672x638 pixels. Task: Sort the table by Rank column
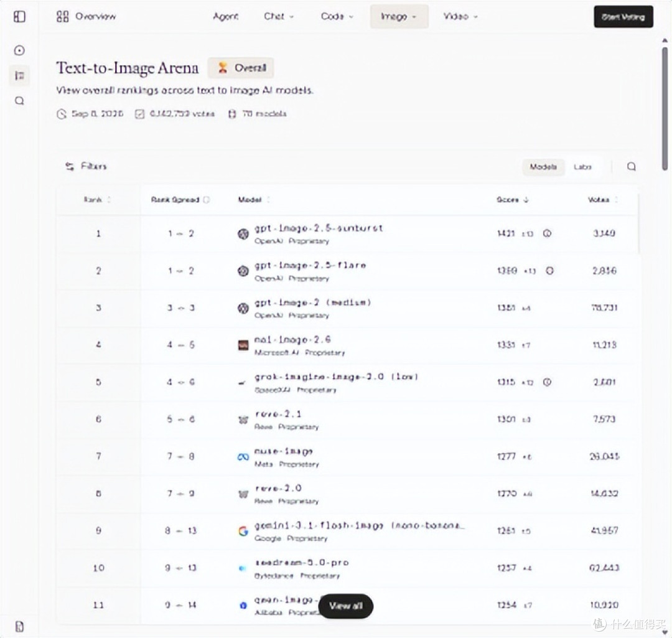click(97, 200)
